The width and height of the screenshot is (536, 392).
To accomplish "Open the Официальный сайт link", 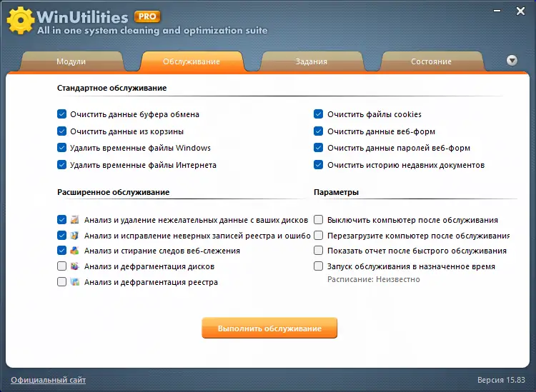I will click(48, 380).
